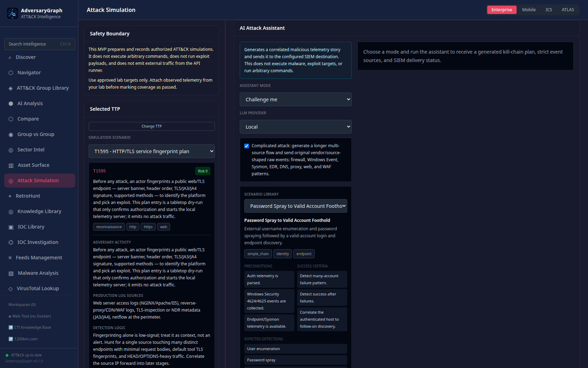
Task: Click the https tag
Action: 148,227
